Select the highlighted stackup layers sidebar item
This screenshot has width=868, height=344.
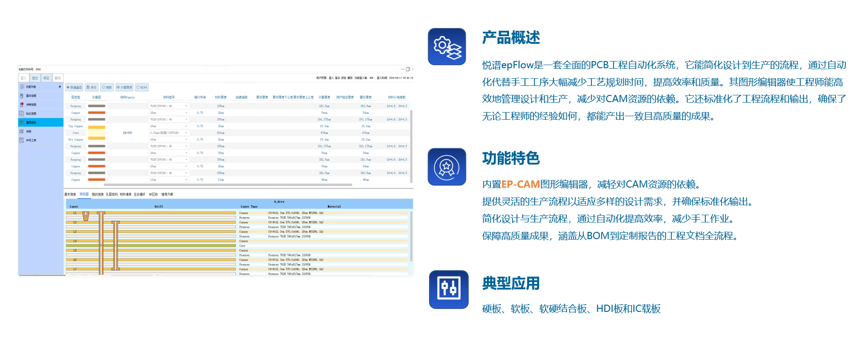tap(41, 123)
